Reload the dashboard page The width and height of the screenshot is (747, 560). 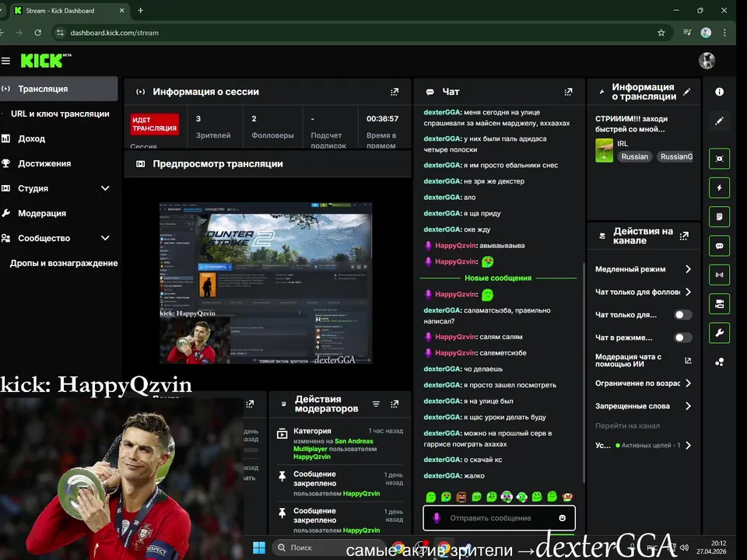point(37,33)
